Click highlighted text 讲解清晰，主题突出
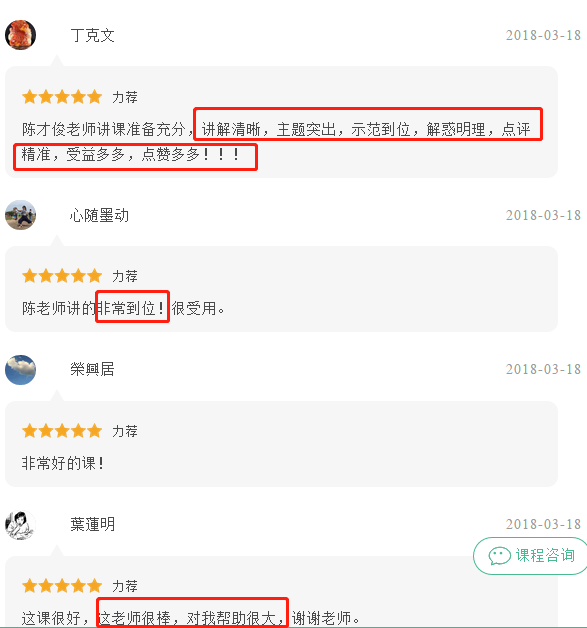The height and width of the screenshot is (628, 587). [268, 129]
